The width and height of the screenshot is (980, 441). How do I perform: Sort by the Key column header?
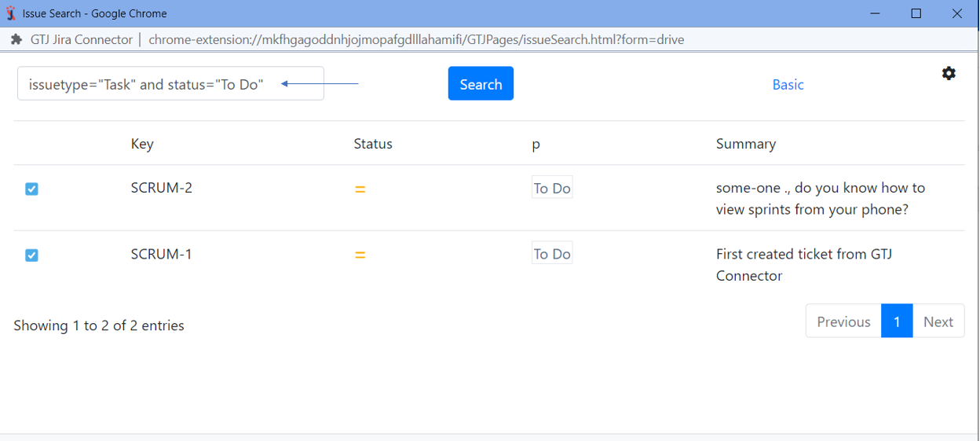pyautogui.click(x=142, y=144)
